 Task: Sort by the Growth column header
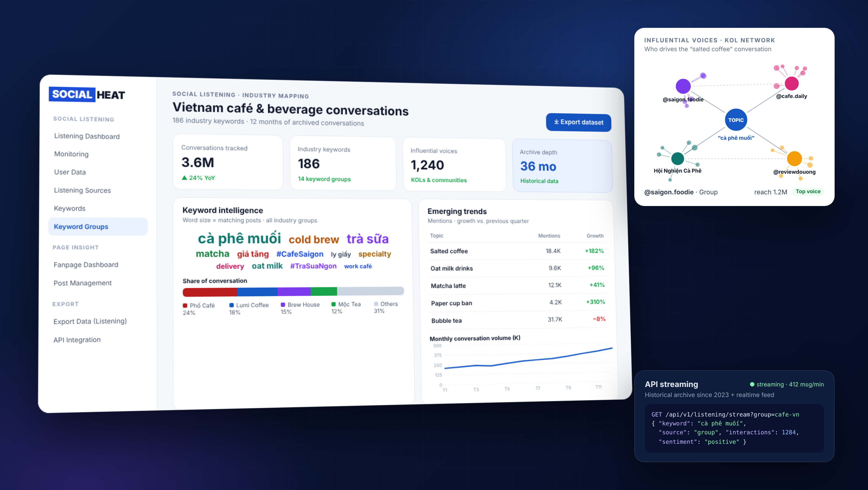click(x=595, y=236)
